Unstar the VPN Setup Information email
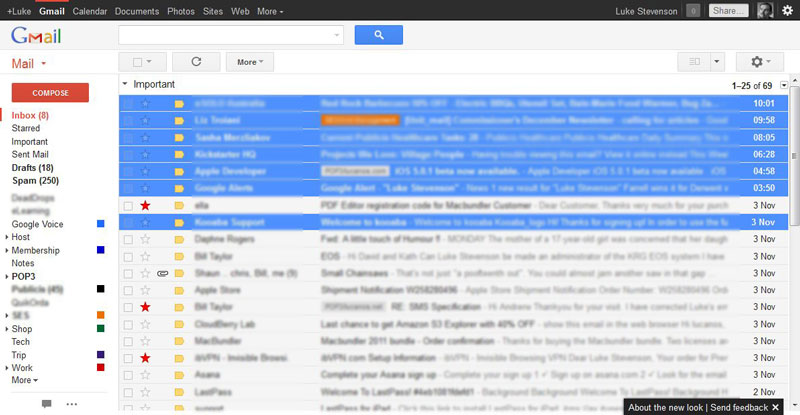Screen dimensions: 800x415 click(x=145, y=358)
